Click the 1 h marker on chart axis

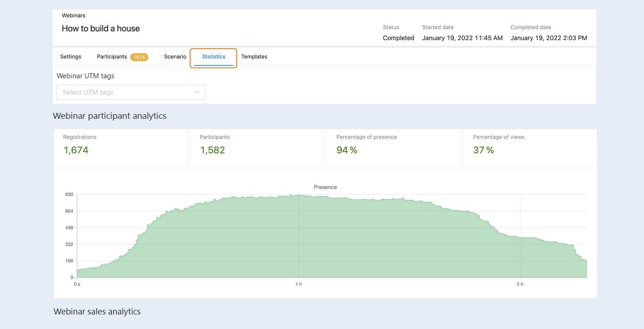(299, 284)
